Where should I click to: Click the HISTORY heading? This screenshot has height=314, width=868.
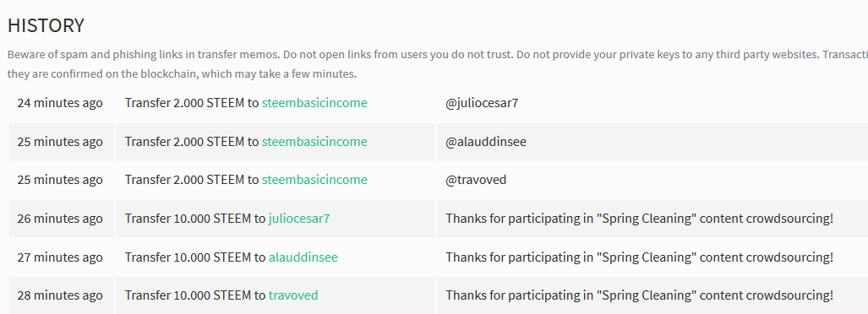tap(46, 25)
